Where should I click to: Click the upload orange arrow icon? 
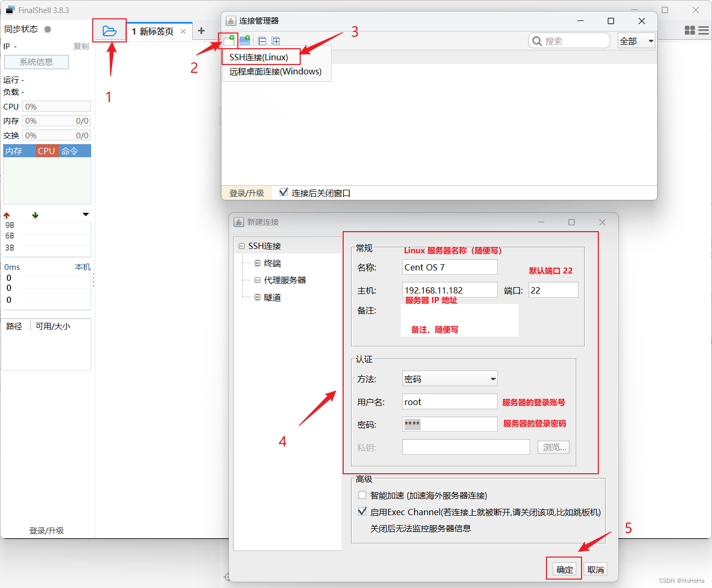(7, 215)
